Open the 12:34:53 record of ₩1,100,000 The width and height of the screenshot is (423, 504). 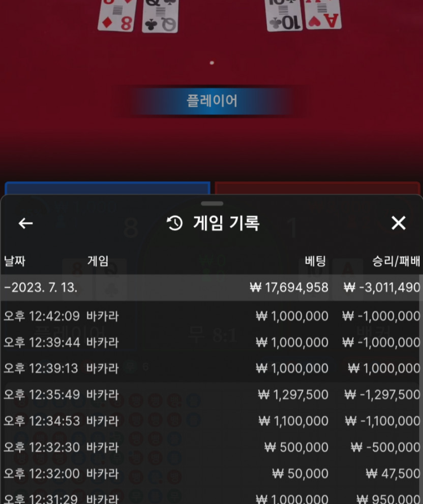pyautogui.click(x=211, y=421)
